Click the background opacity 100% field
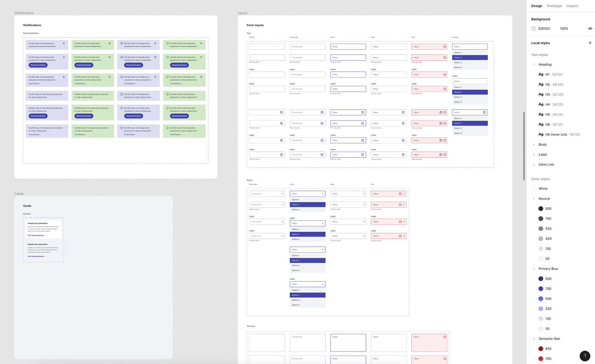 point(564,29)
